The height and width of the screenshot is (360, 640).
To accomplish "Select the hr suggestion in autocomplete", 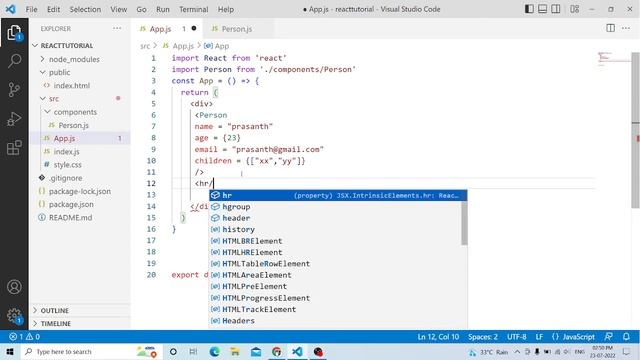I will (x=338, y=196).
